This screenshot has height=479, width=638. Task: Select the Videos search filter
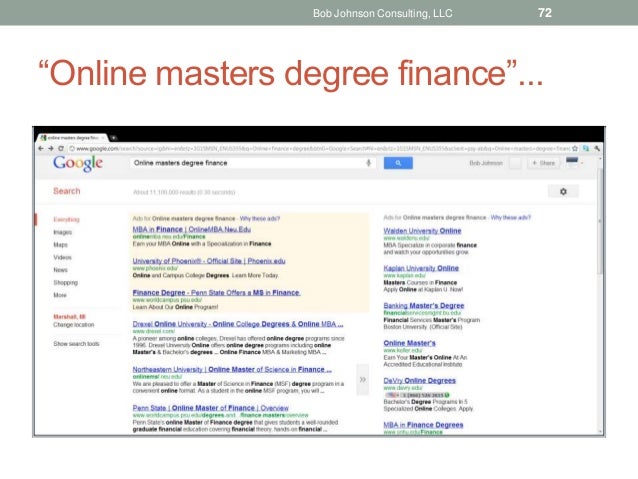pos(62,257)
